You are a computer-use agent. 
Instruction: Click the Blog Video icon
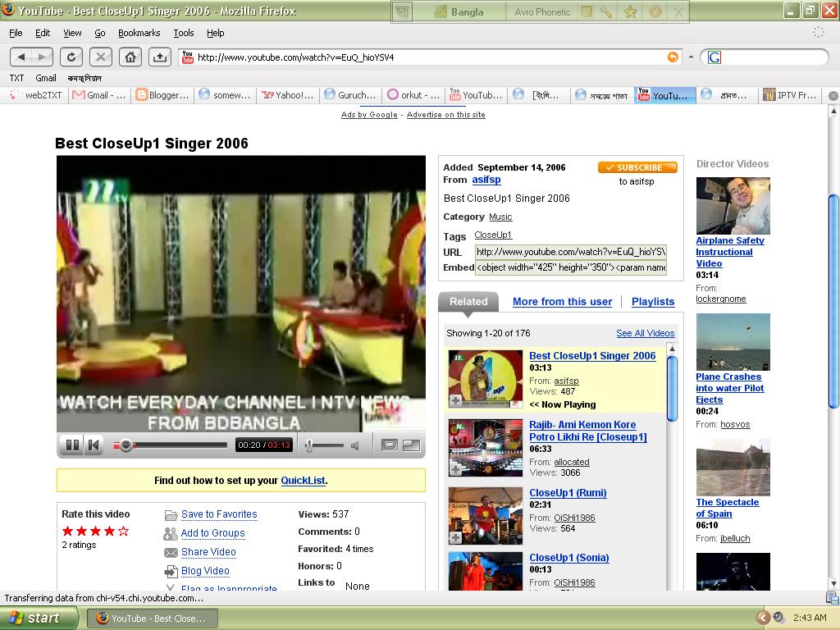point(171,571)
